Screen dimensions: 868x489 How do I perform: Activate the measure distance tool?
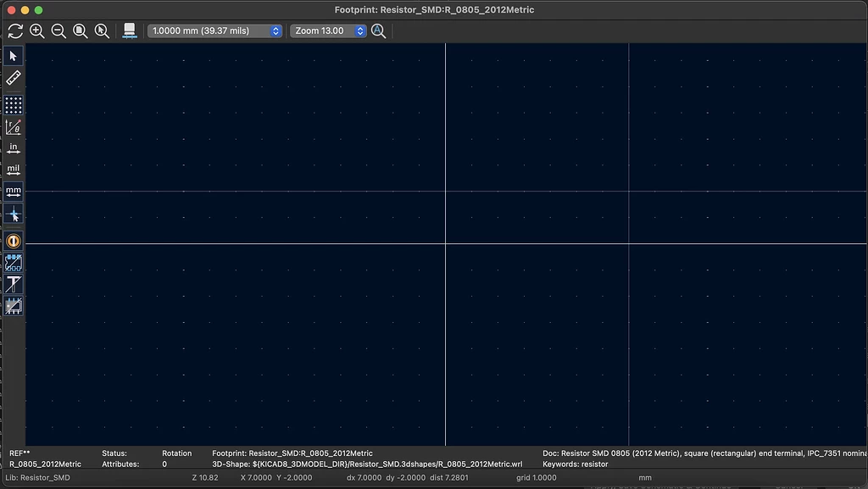pyautogui.click(x=13, y=77)
